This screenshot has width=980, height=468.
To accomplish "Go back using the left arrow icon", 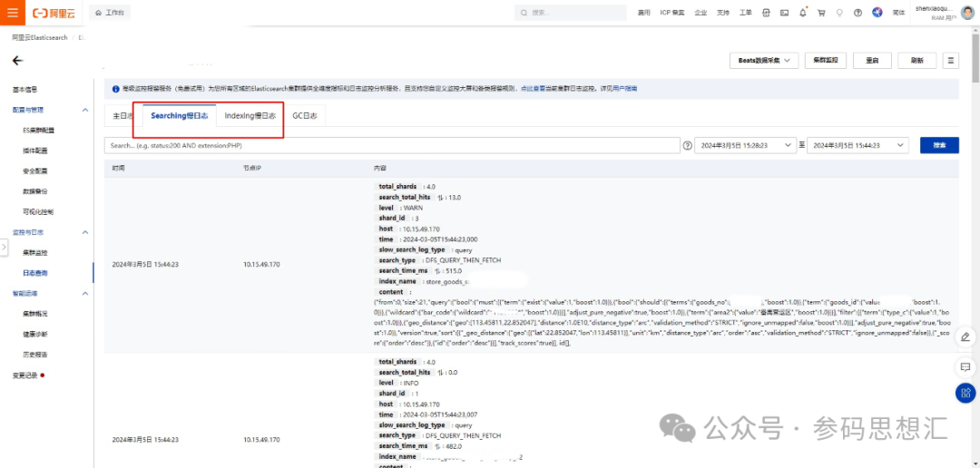I will tap(17, 61).
